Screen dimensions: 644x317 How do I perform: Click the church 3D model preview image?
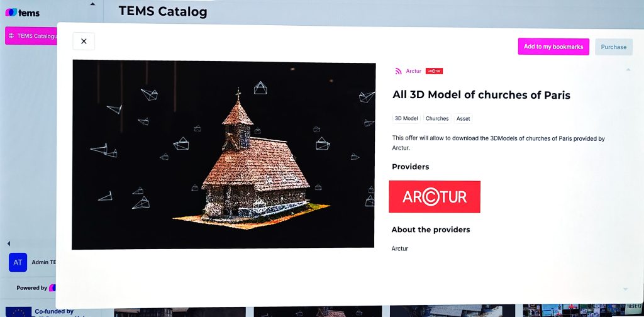click(223, 155)
